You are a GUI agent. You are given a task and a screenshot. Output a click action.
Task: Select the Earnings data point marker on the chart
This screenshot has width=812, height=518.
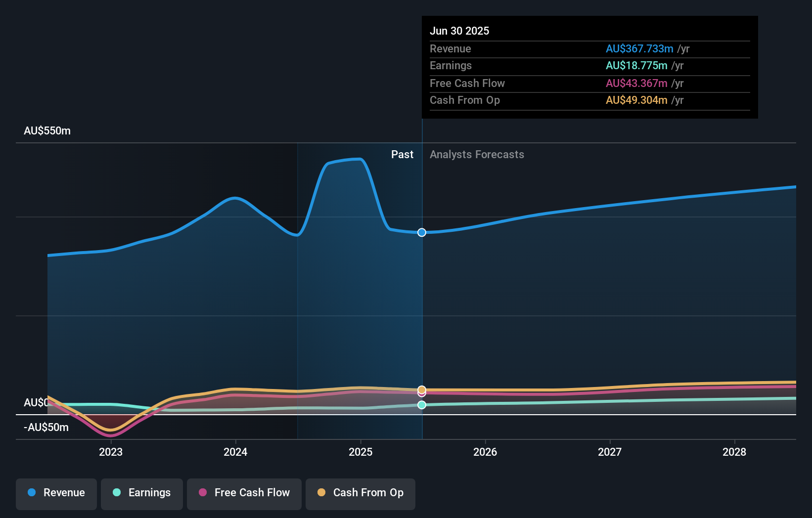[422, 405]
